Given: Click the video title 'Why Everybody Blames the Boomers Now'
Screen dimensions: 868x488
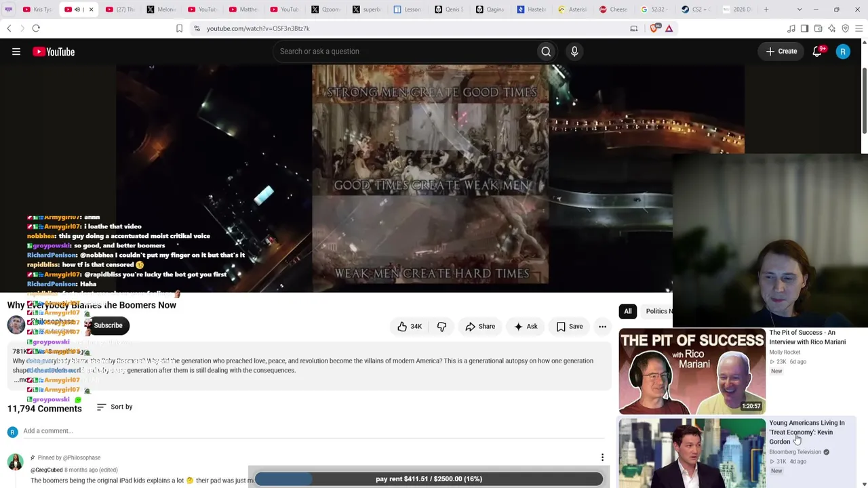Looking at the screenshot, I should click(x=92, y=305).
